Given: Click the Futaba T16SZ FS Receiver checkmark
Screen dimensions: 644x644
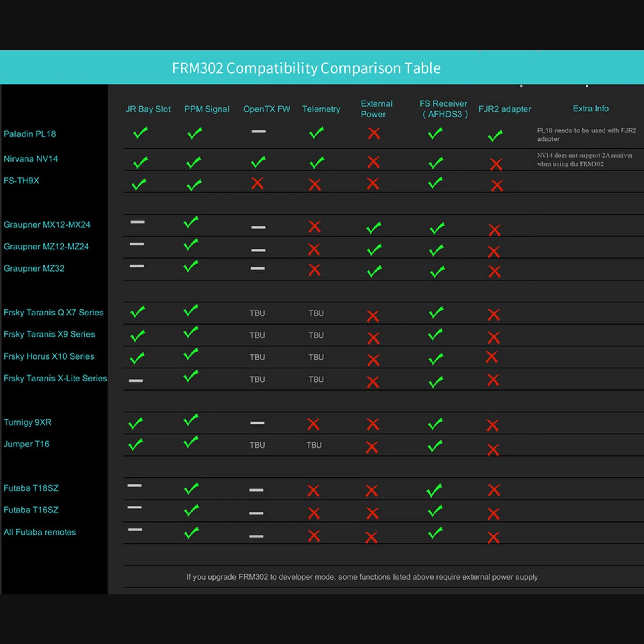Looking at the screenshot, I should click(x=436, y=511).
